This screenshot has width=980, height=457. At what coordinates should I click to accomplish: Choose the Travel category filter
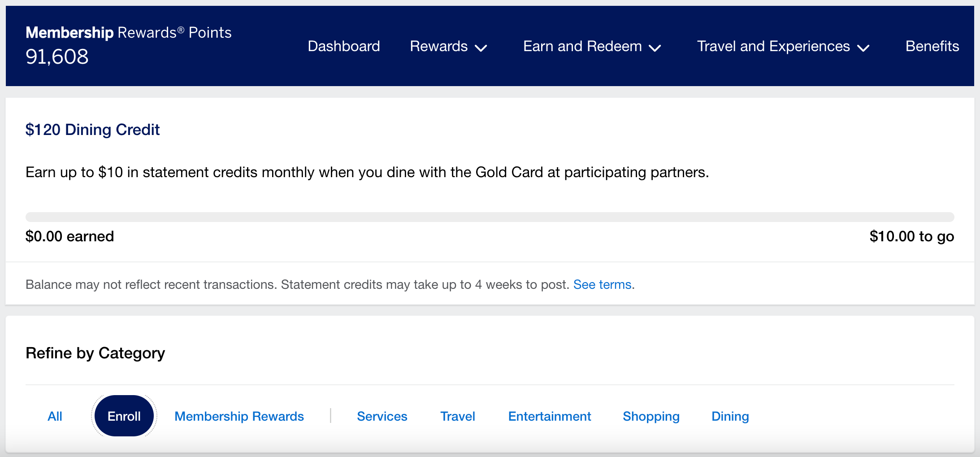(457, 416)
